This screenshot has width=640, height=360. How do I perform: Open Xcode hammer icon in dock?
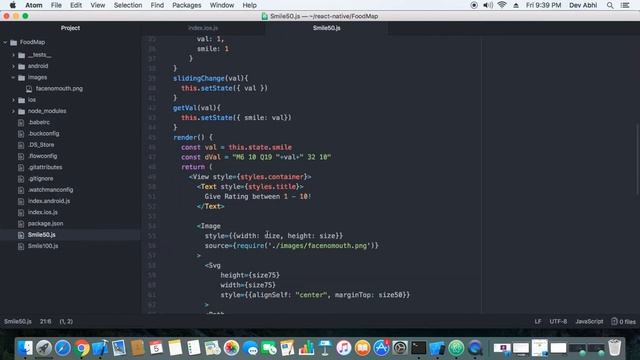pos(100,348)
